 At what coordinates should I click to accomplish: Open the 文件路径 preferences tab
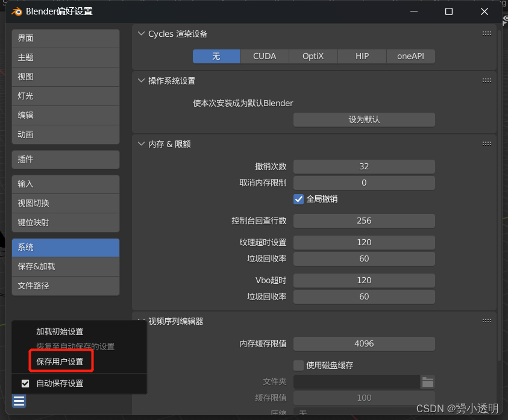pyautogui.click(x=66, y=286)
